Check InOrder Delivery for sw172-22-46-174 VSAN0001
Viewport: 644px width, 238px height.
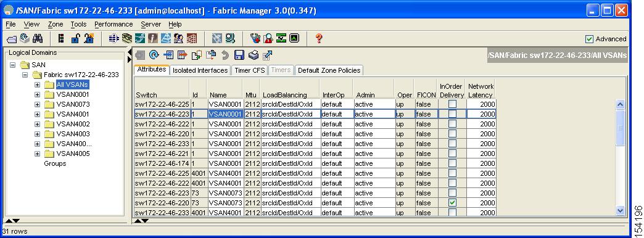tap(452, 163)
